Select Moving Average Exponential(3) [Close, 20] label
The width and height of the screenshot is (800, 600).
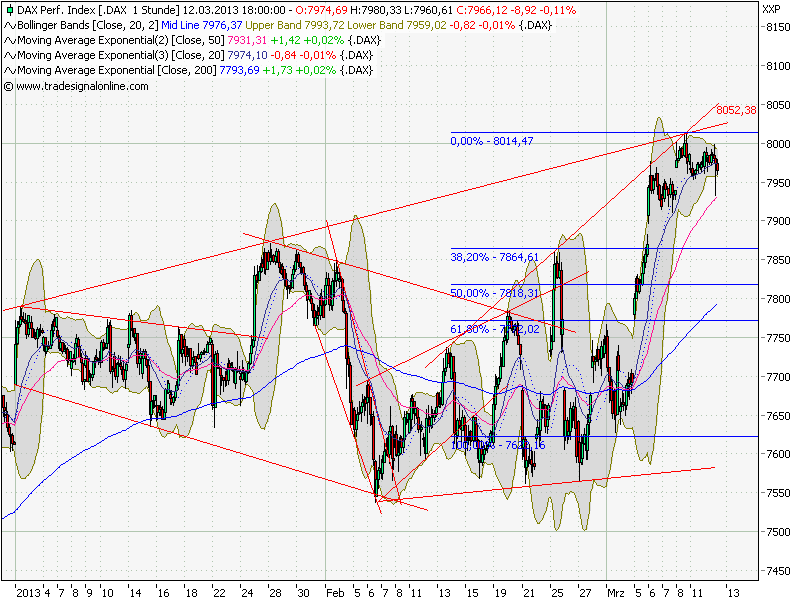tap(121, 55)
